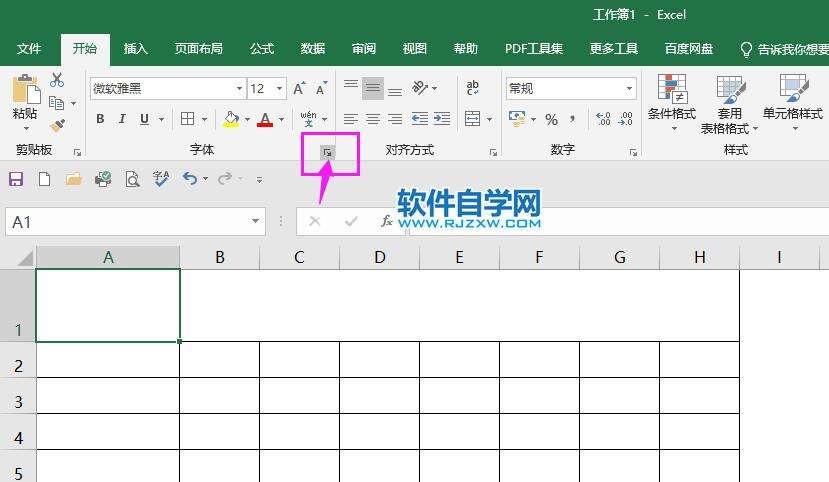This screenshot has height=482, width=829.
Task: Select row 2 header
Action: coord(18,360)
